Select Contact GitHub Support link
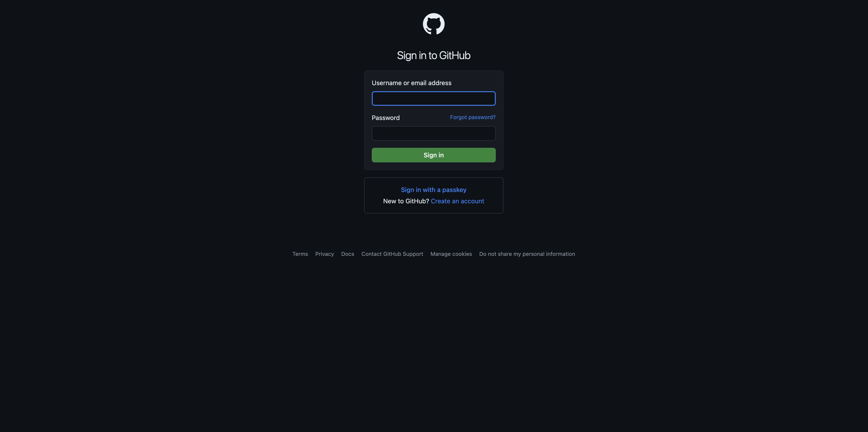This screenshot has height=432, width=868. click(392, 254)
